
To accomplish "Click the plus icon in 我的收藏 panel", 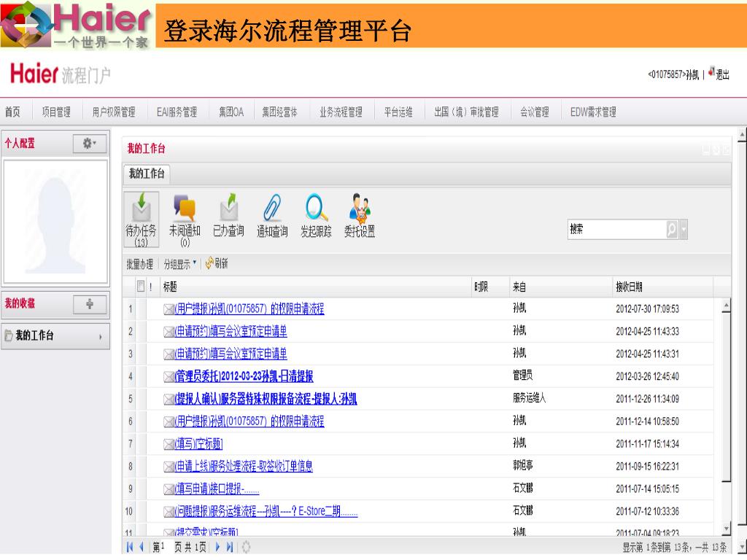I will pyautogui.click(x=90, y=304).
